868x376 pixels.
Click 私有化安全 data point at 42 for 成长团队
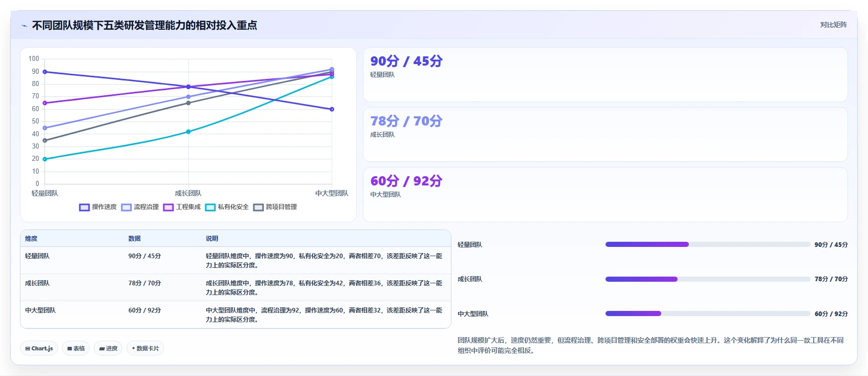(x=188, y=132)
